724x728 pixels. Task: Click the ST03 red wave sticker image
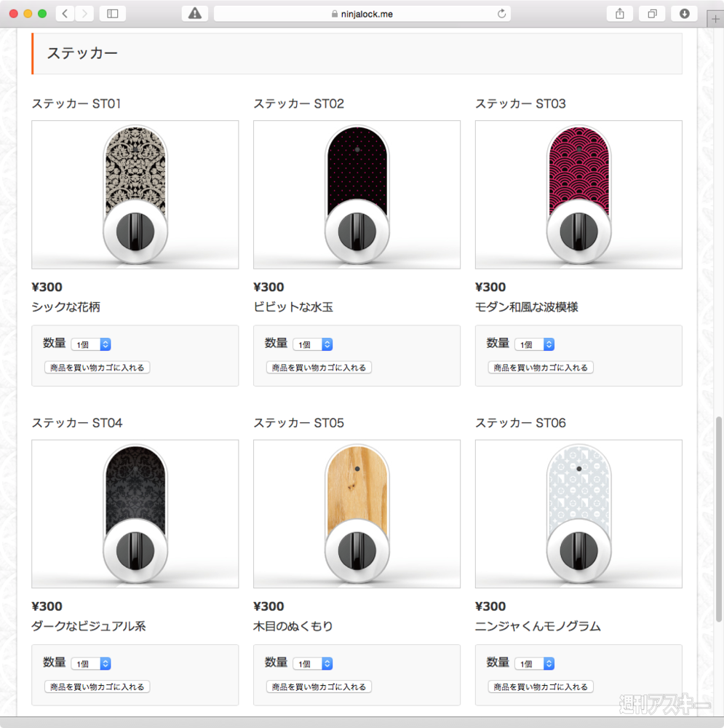578,194
